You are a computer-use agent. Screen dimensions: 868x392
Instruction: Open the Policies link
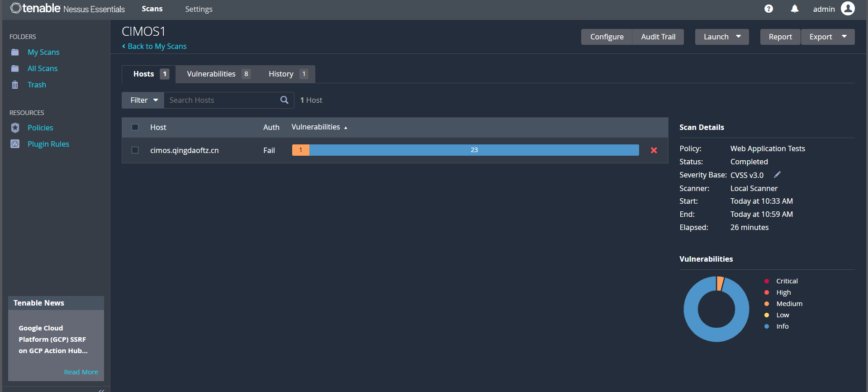click(x=40, y=128)
